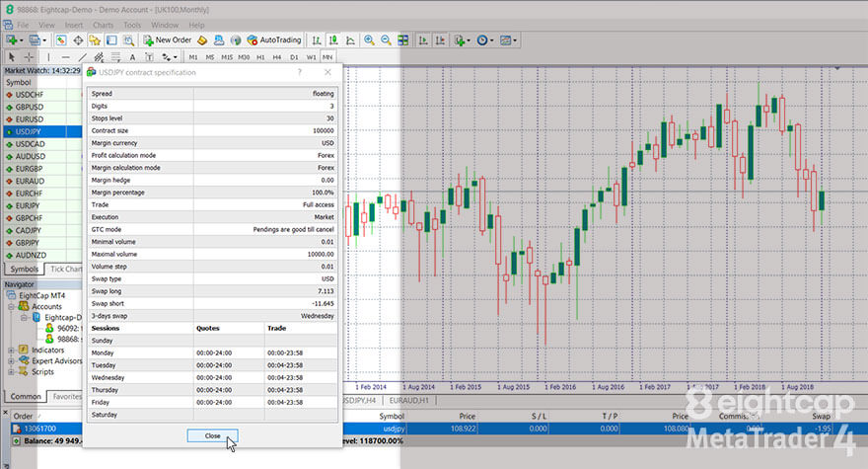The height and width of the screenshot is (469, 868).
Task: Tile chart windows with the grid icon
Action: [403, 39]
